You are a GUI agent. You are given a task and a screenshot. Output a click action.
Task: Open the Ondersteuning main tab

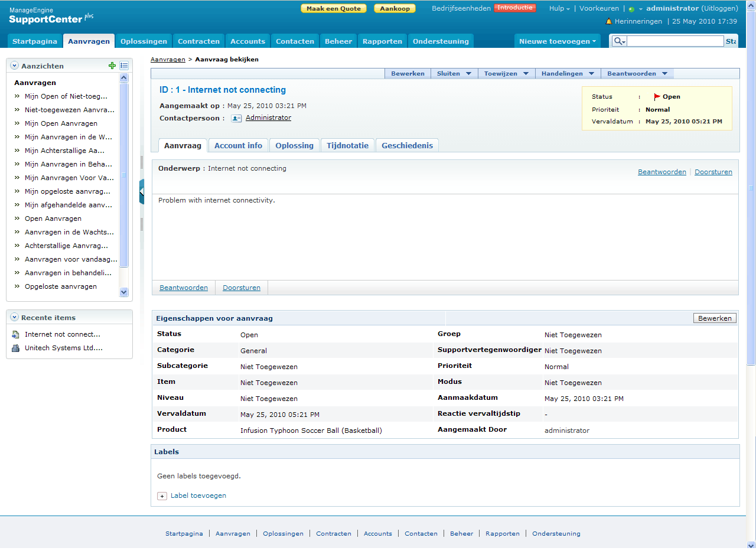click(441, 41)
